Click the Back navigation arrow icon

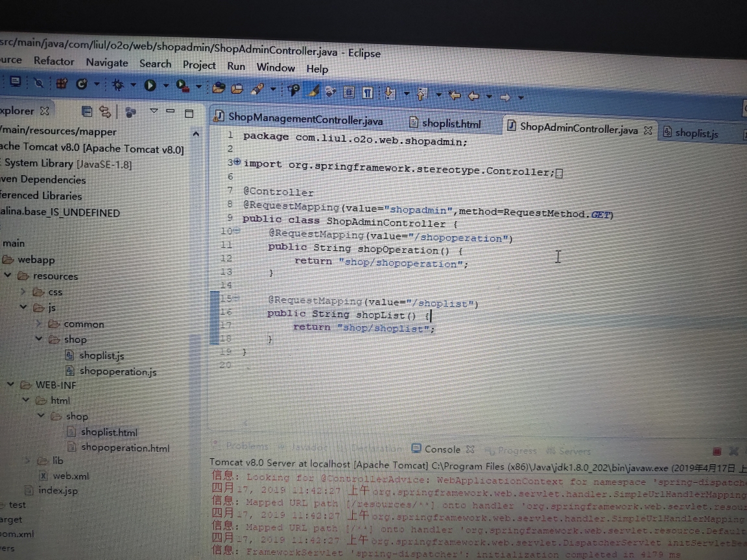[473, 96]
